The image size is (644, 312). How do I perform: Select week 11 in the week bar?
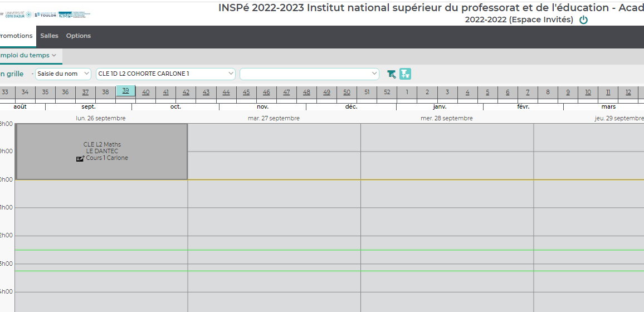click(x=609, y=92)
